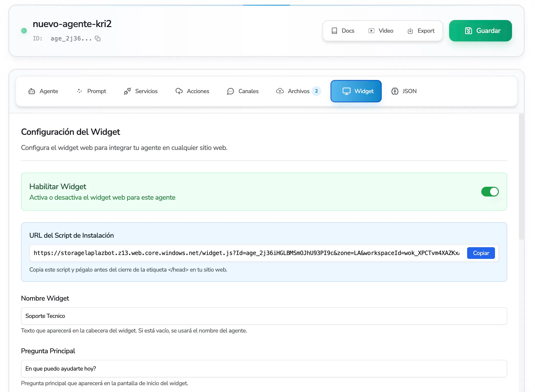The image size is (535, 392).
Task: Disable the Habilitar Widget switch
Action: tap(490, 192)
